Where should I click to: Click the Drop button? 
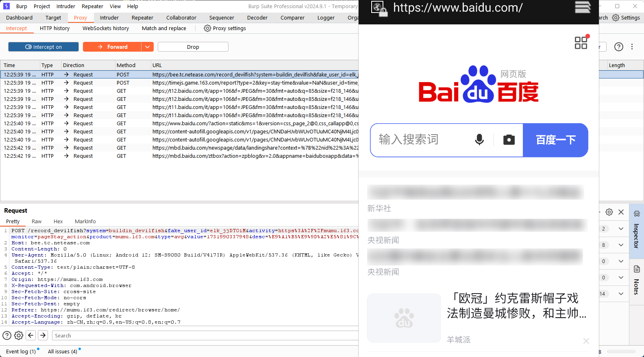coord(193,47)
